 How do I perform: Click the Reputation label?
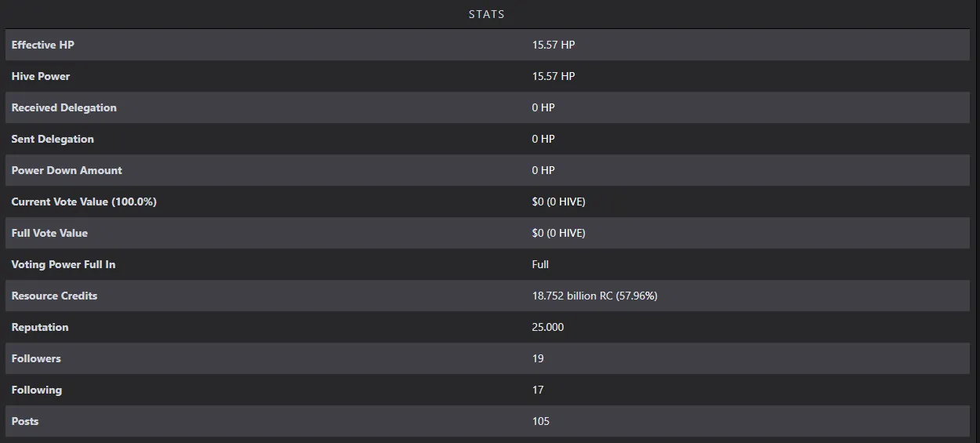click(x=40, y=327)
